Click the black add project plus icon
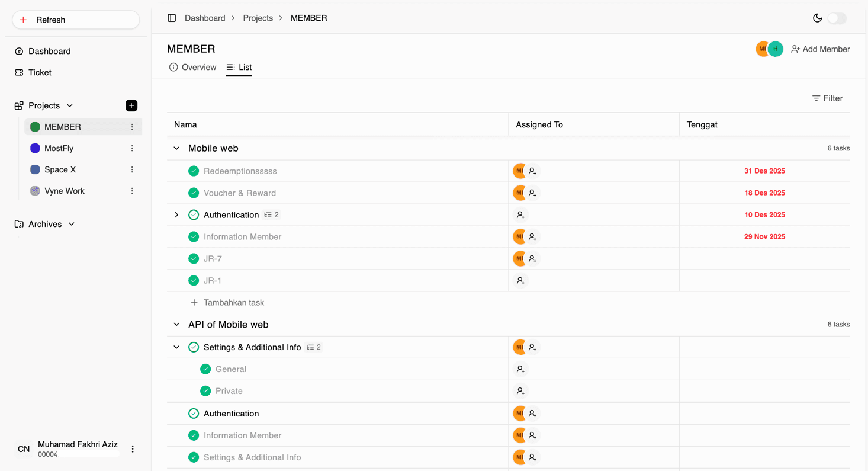This screenshot has height=471, width=868. point(131,105)
